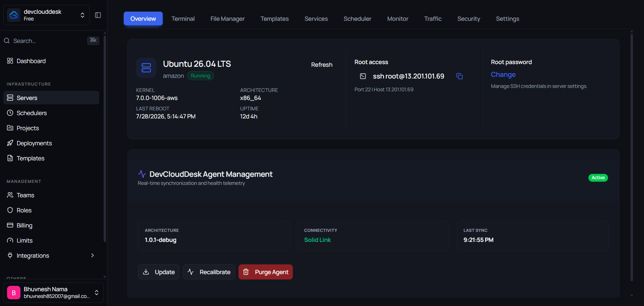
Task: Open the Scheduler tab
Action: click(x=358, y=18)
